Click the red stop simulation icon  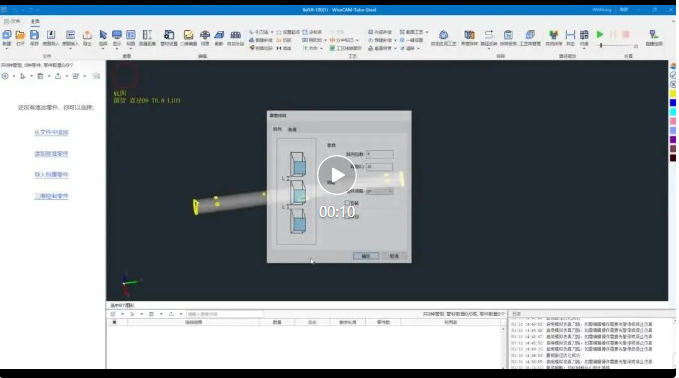[626, 34]
